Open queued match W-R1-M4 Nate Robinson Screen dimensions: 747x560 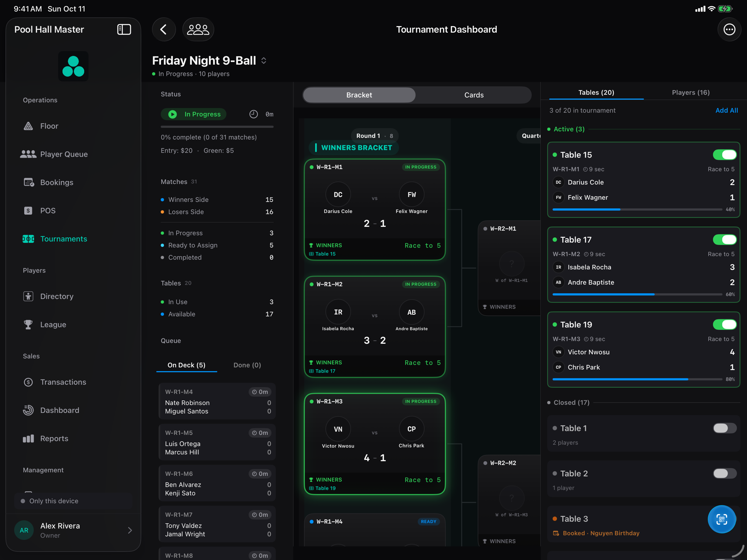[x=217, y=402]
